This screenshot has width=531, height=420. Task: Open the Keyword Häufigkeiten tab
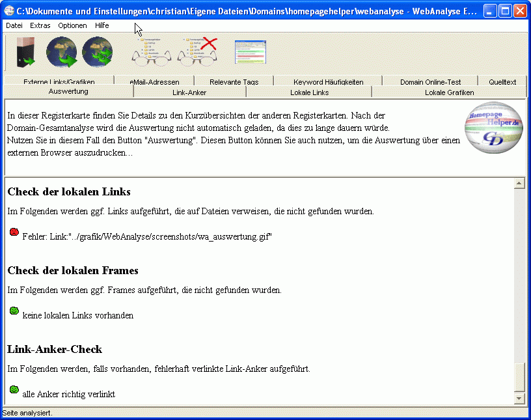pyautogui.click(x=328, y=82)
